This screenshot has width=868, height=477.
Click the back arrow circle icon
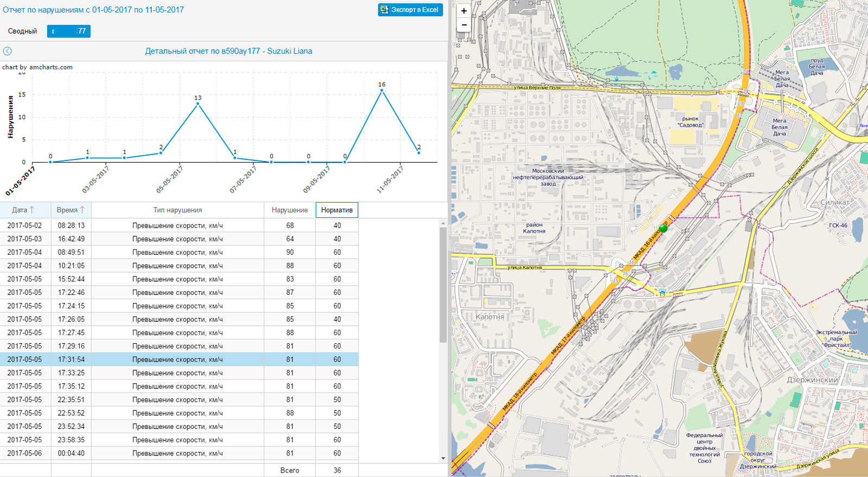click(x=7, y=51)
